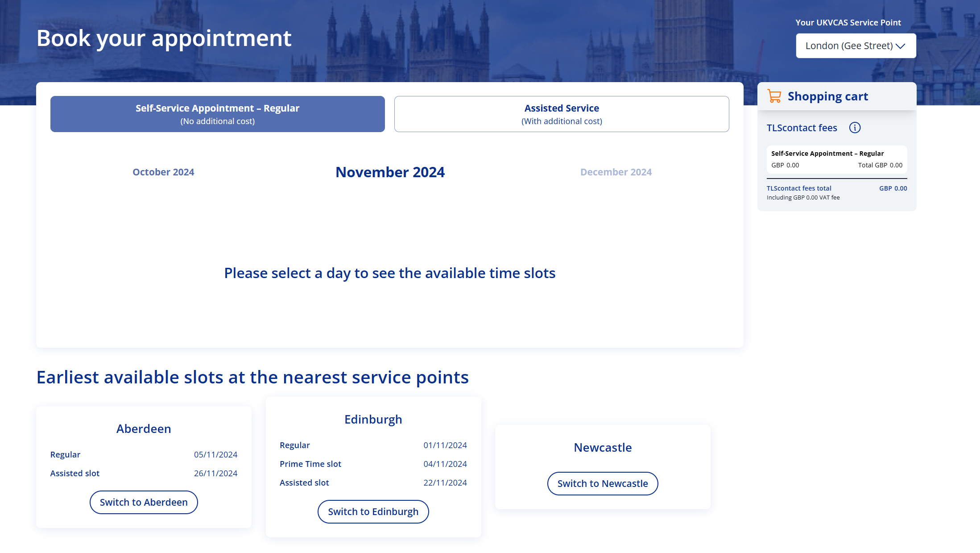Go to previous month October 2024

pyautogui.click(x=163, y=172)
